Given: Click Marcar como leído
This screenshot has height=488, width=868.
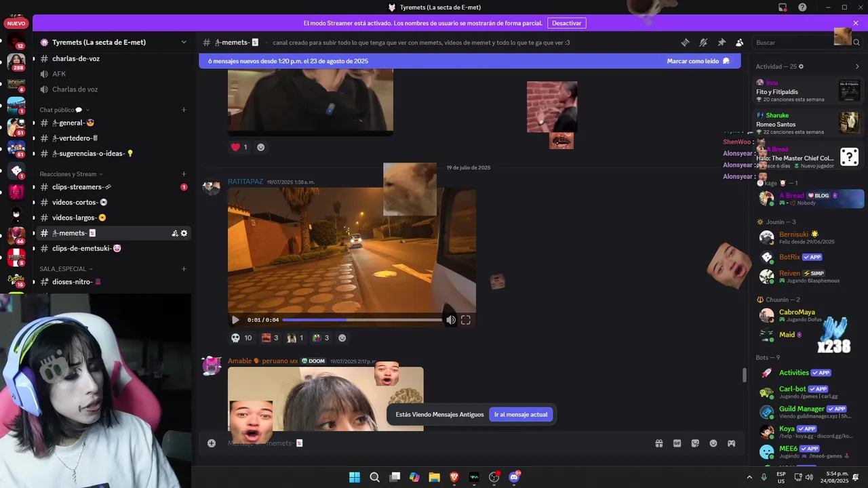Looking at the screenshot, I should click(698, 61).
